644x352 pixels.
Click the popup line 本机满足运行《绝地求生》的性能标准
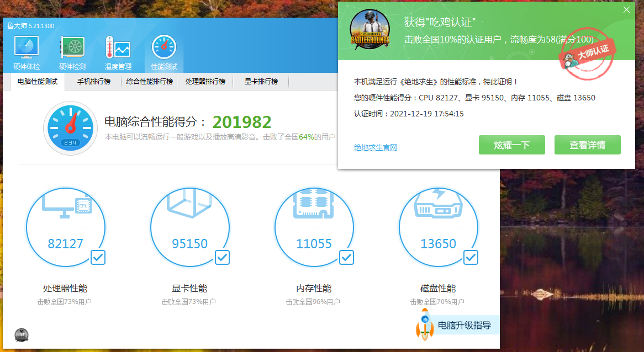(436, 82)
